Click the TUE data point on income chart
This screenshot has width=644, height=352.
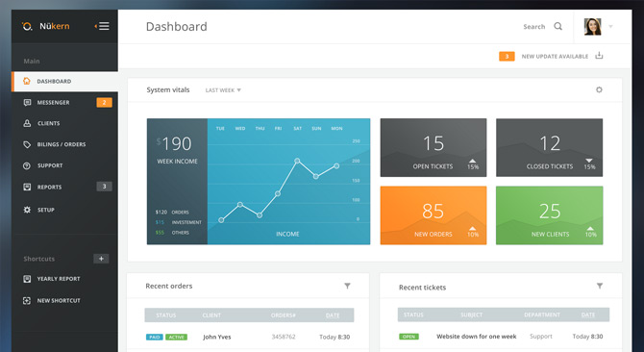(221, 220)
